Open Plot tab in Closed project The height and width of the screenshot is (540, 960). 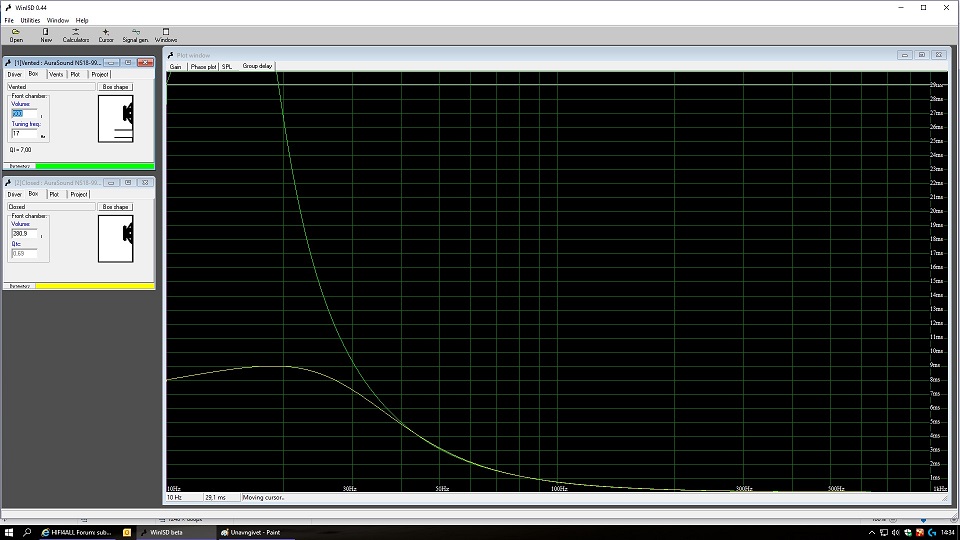pyautogui.click(x=54, y=194)
